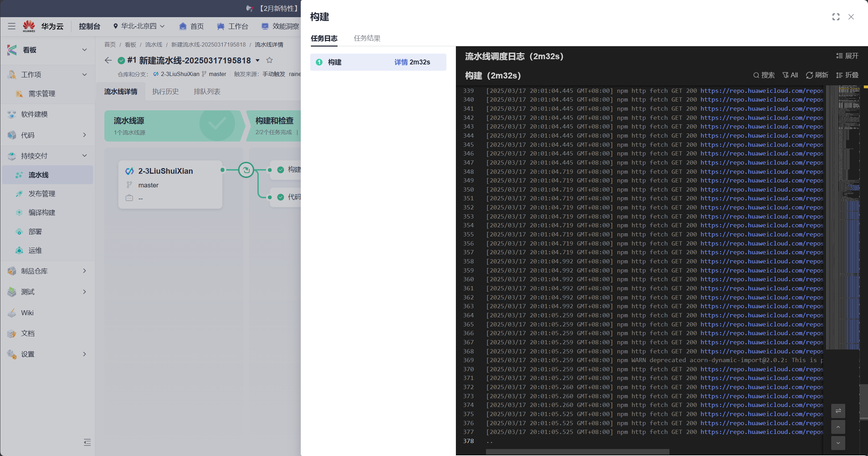
Task: Collapse the sidebar with the bottom icon
Action: pos(87,442)
